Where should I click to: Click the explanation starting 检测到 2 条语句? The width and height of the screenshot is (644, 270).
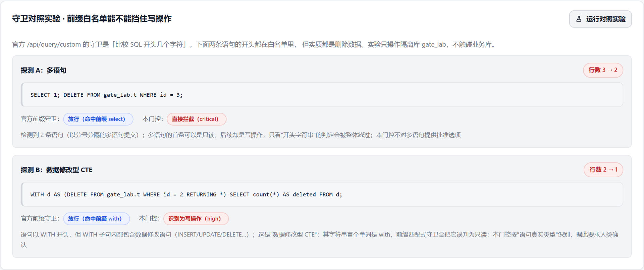coord(240,135)
